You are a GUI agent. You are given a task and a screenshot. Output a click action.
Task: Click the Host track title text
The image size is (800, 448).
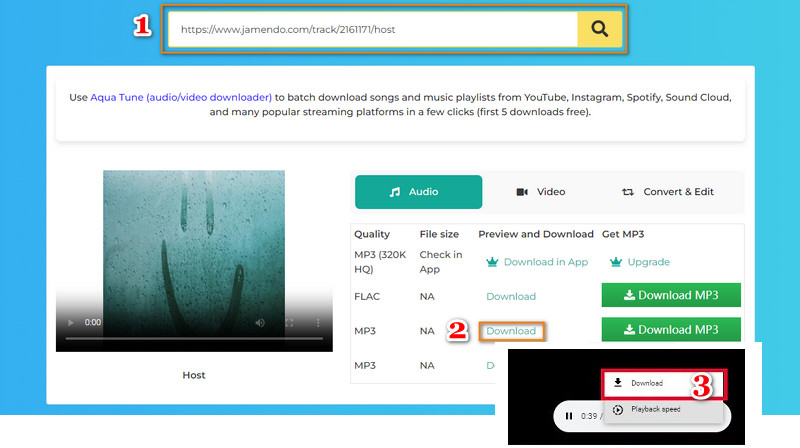point(194,375)
